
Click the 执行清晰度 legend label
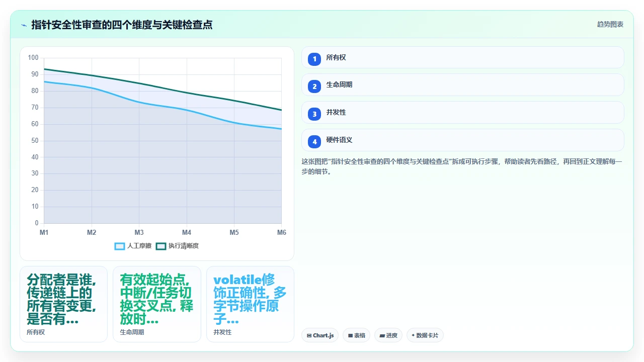(x=184, y=246)
